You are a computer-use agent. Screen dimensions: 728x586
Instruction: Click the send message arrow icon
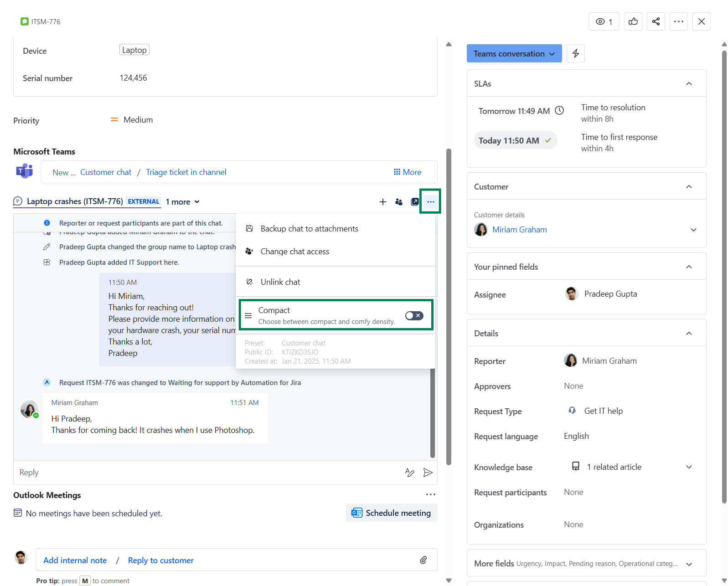click(428, 473)
